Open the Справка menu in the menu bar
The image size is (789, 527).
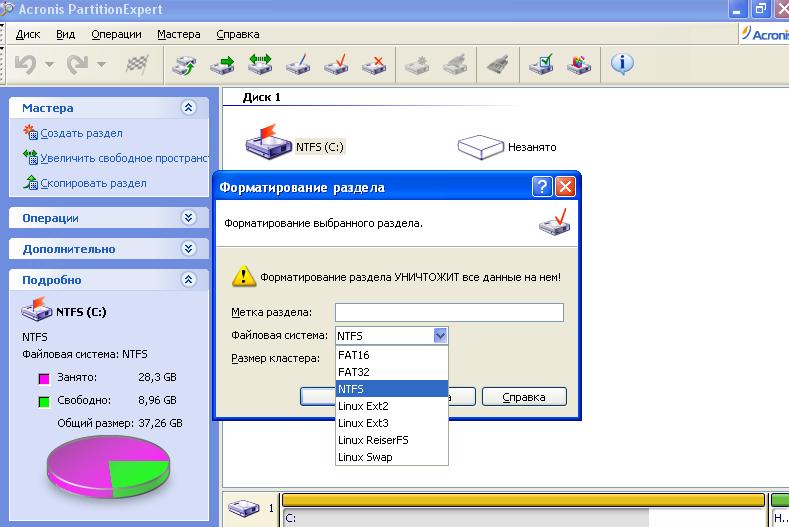coord(238,34)
